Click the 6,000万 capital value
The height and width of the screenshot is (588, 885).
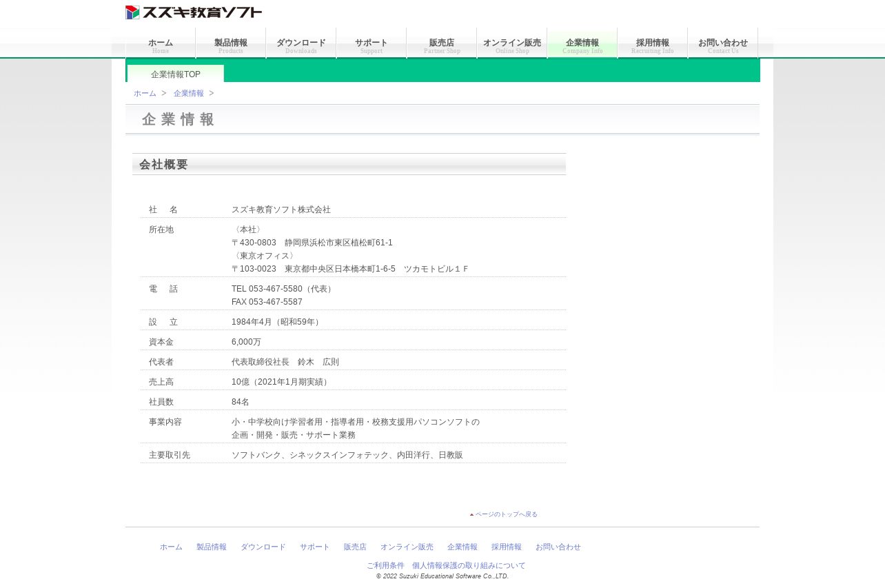pyautogui.click(x=247, y=342)
